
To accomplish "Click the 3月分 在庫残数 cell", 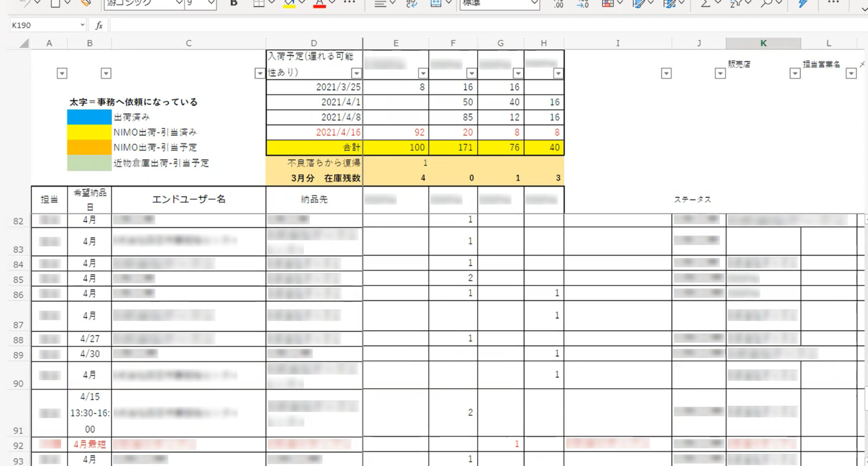I will [314, 178].
